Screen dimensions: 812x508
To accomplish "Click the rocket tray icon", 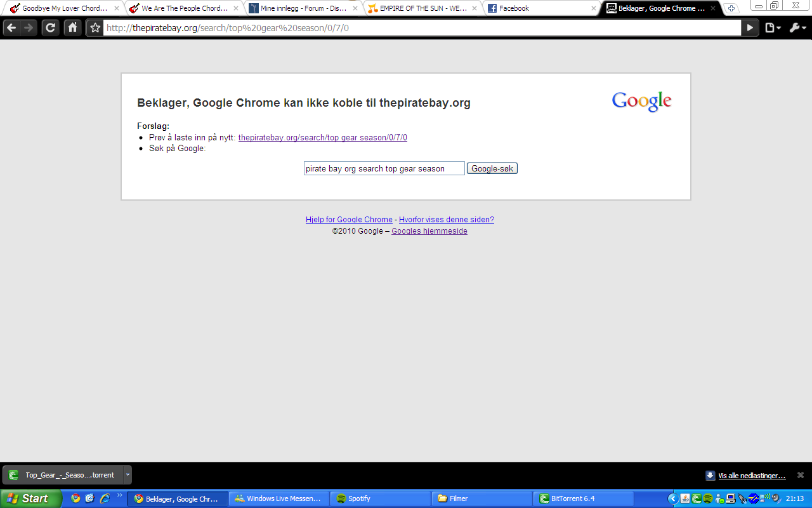I will [x=742, y=498].
